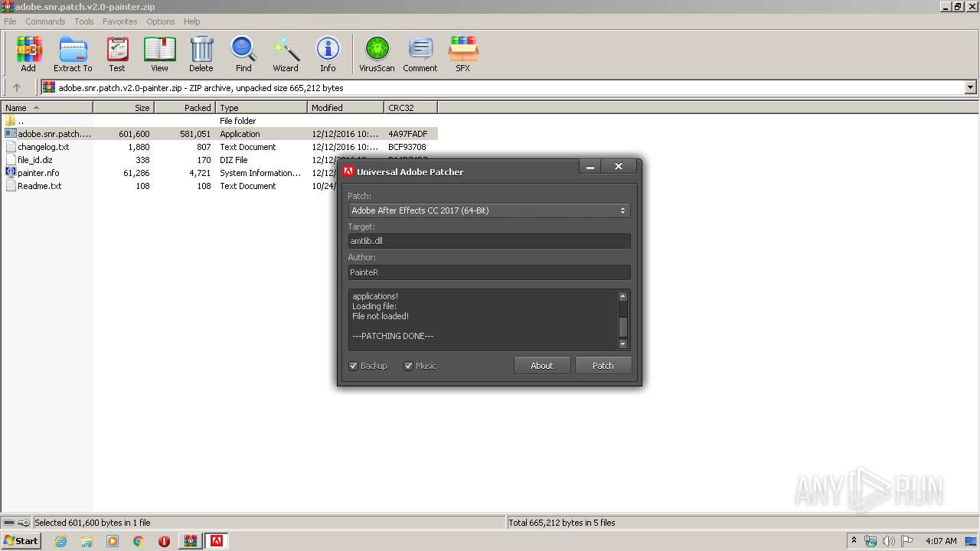Open Opera browser taskbar icon

pyautogui.click(x=164, y=541)
